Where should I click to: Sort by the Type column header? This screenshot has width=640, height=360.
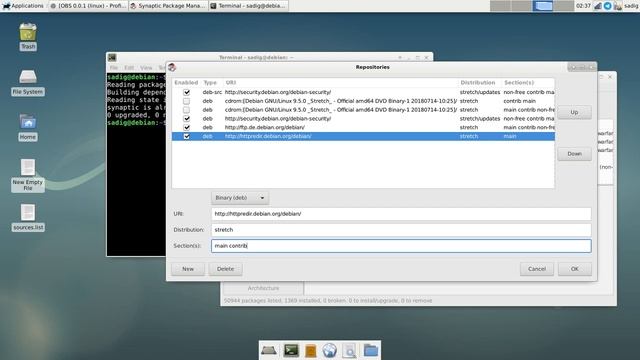point(210,82)
